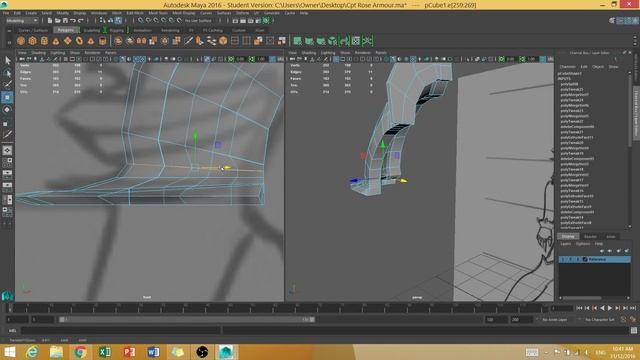Open the Deform menu
Viewport: 640px width, 360px height.
(x=242, y=13)
